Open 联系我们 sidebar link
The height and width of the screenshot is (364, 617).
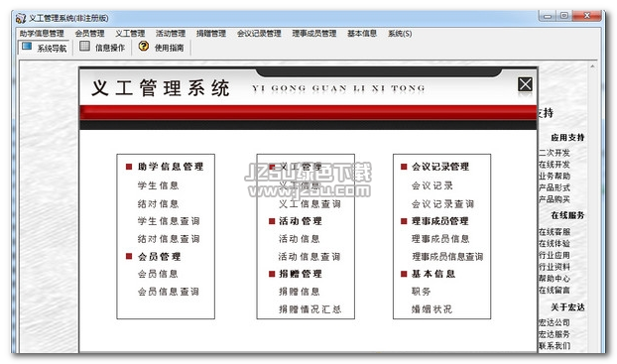pos(555,346)
